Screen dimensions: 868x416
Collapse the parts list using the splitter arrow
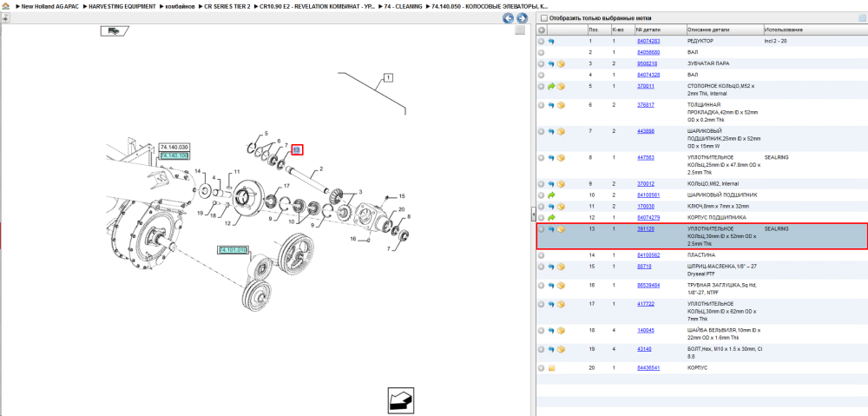click(532, 215)
